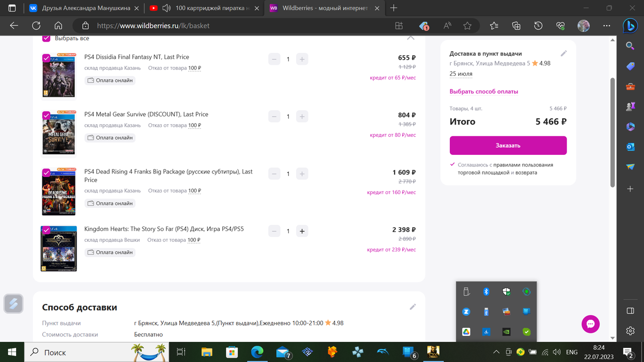The image size is (644, 362).
Task: Open Edge sidebar settings gear
Action: tap(630, 330)
